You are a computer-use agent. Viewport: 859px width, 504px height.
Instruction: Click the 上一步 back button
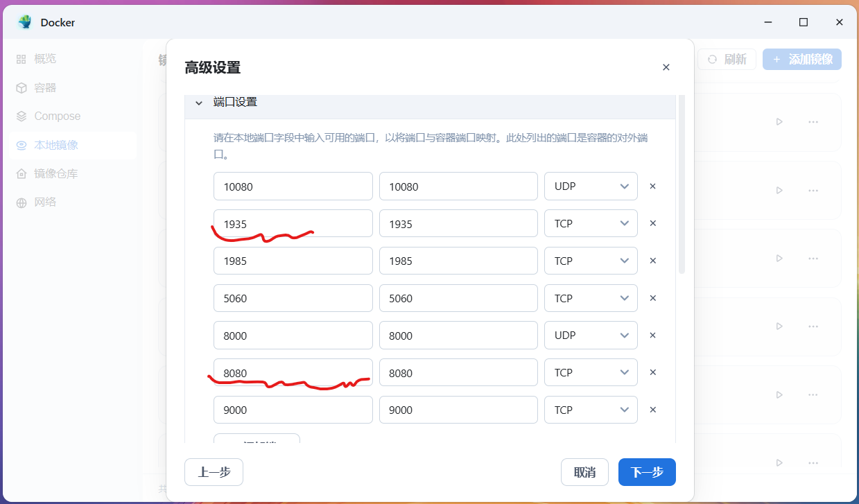coord(214,472)
